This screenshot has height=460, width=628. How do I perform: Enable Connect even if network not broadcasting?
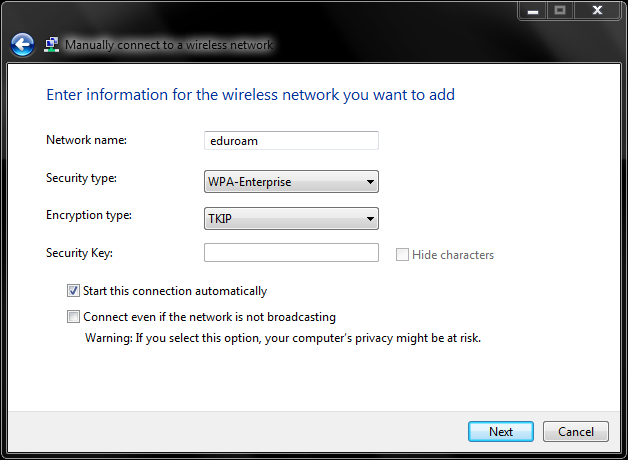pyautogui.click(x=73, y=317)
